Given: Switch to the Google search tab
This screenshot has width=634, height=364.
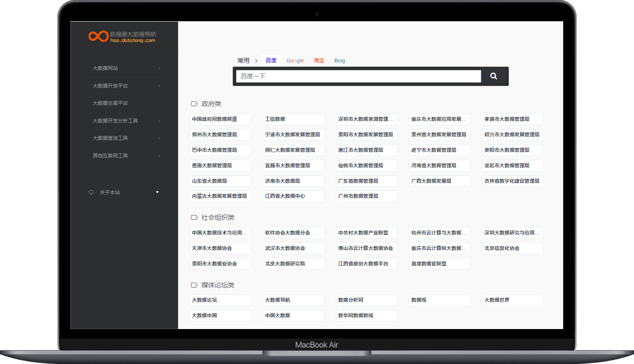Looking at the screenshot, I should coord(295,61).
